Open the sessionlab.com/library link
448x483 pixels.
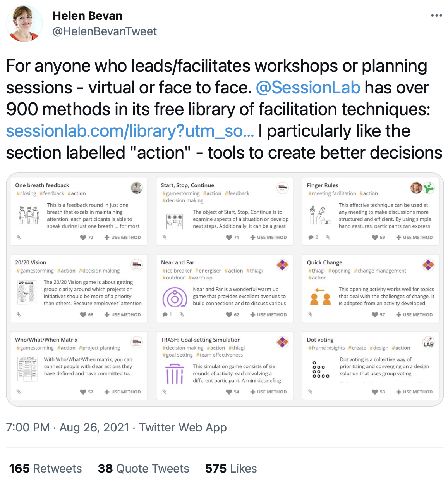[130, 131]
